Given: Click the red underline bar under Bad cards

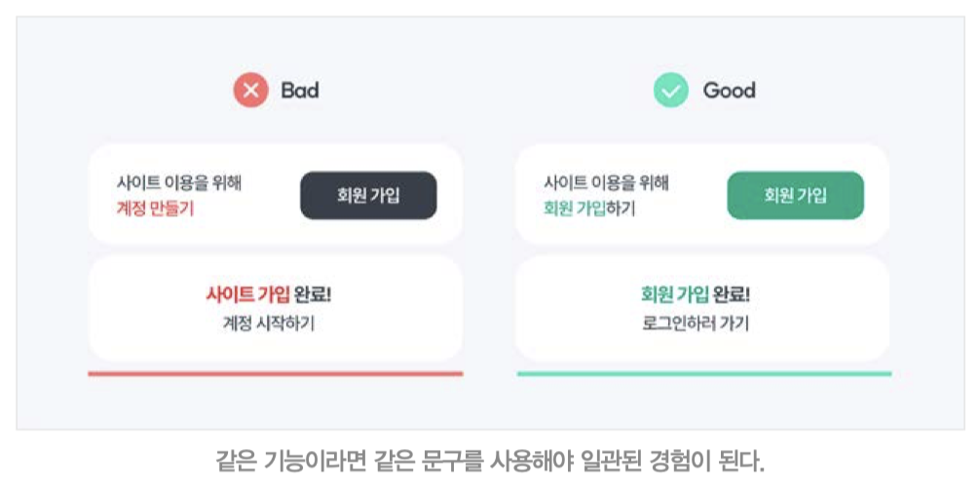Looking at the screenshot, I should 276,374.
